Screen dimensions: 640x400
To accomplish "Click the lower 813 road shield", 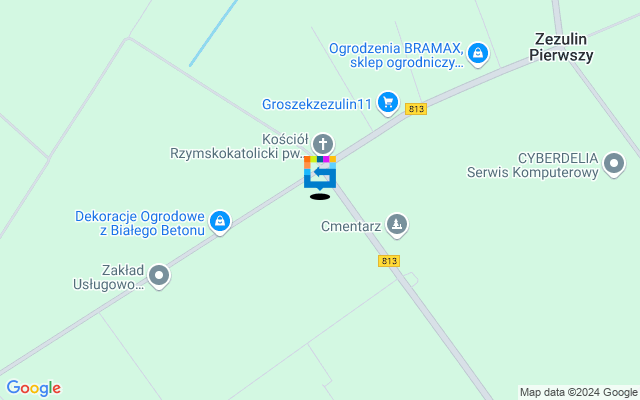I will pyautogui.click(x=389, y=261).
